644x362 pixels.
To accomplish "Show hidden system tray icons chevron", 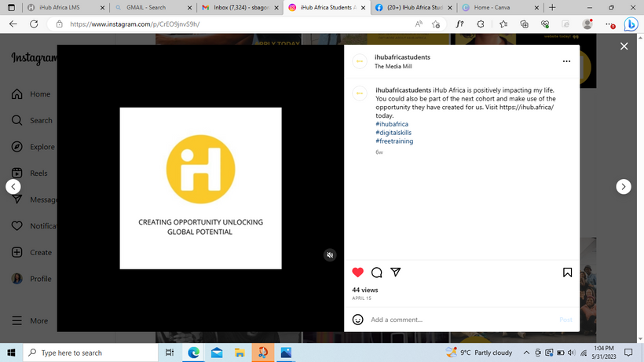I will [x=526, y=353].
